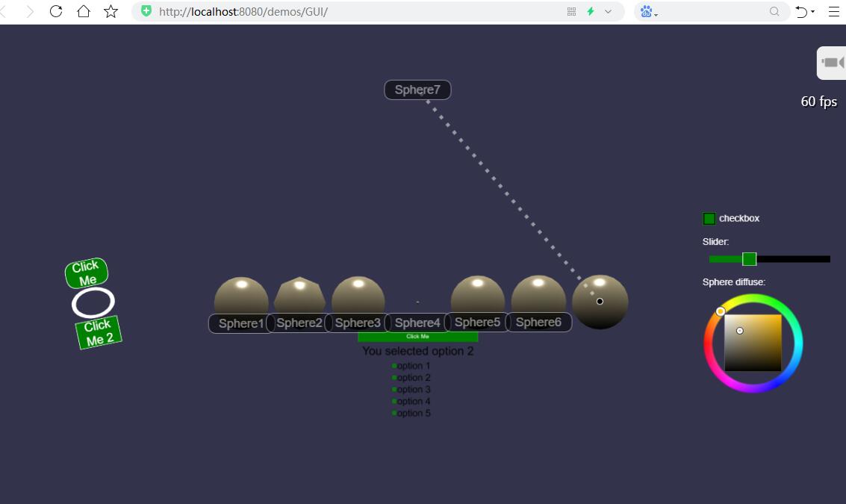Reload the page using the refresh icon
846x504 pixels.
(55, 11)
